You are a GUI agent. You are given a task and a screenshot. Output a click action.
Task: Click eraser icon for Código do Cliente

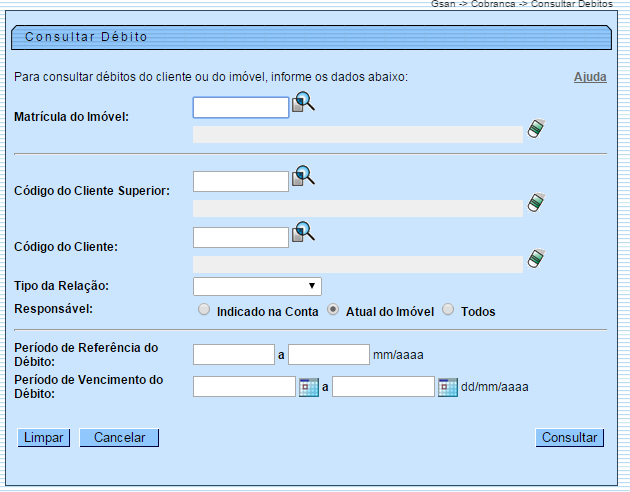(536, 259)
